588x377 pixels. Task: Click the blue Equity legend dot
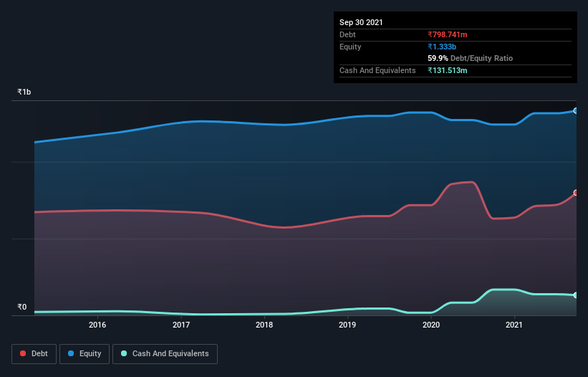coord(71,353)
